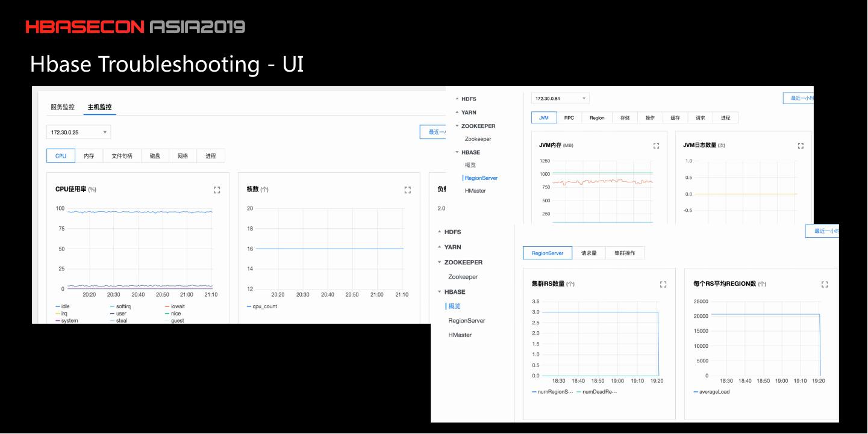Select the CPU metrics tab
Screen dimensions: 868x434
coord(61,156)
